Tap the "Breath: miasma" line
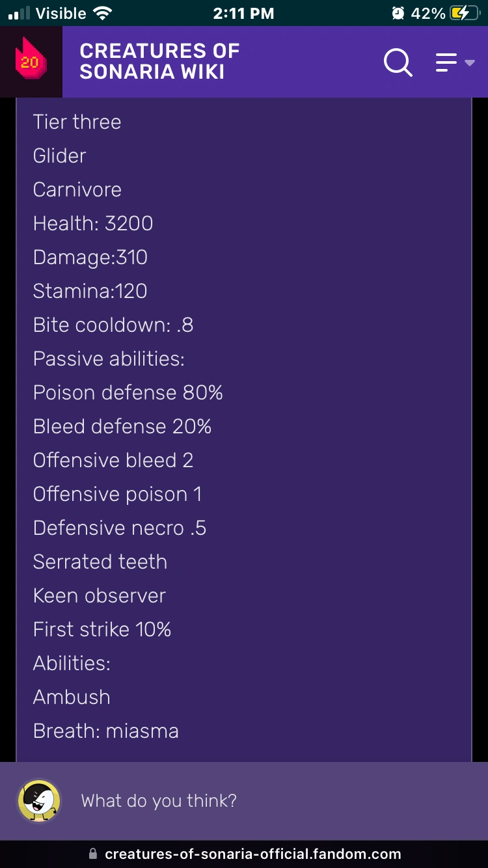Screen dimensions: 488x868 [x=105, y=731]
